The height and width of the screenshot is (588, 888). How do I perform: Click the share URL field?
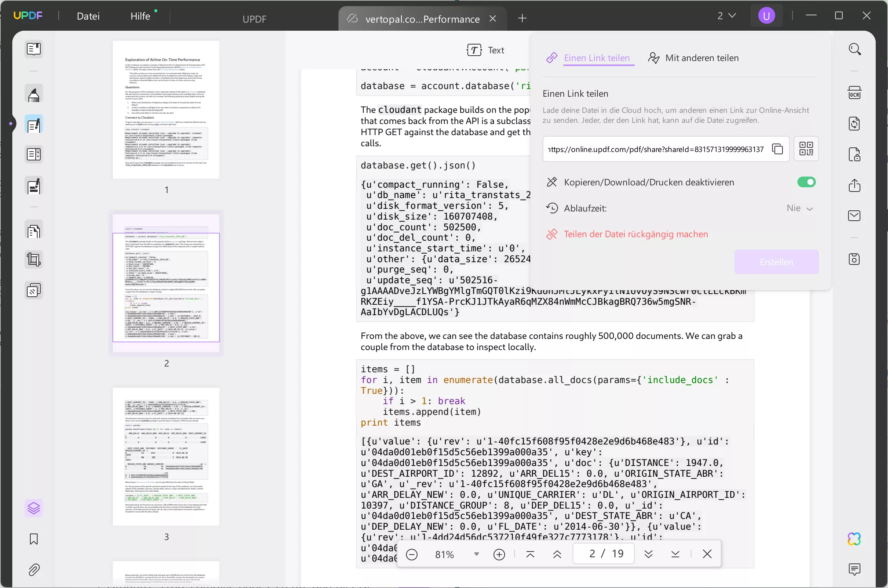coord(652,149)
